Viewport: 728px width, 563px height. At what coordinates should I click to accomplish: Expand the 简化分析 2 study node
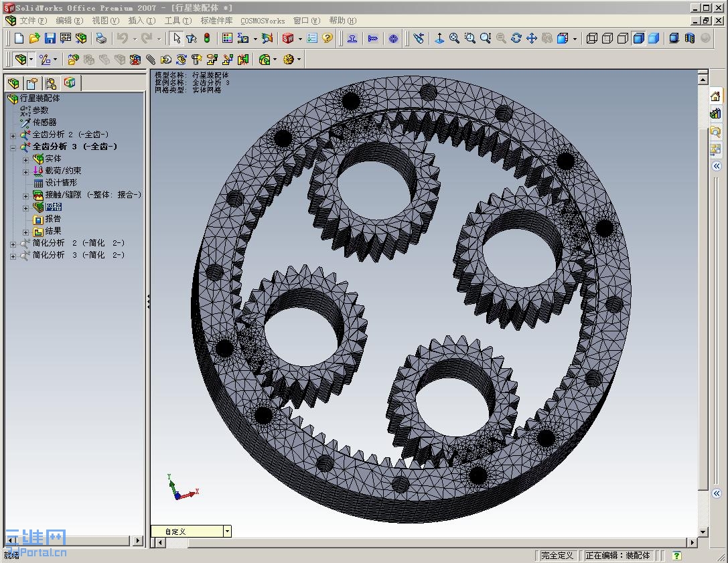click(x=13, y=244)
